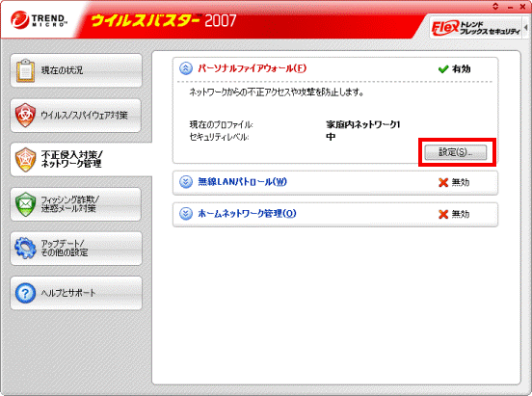The width and height of the screenshot is (532, 396).
Task: Click the green mail shield phishing icon
Action: tap(25, 204)
